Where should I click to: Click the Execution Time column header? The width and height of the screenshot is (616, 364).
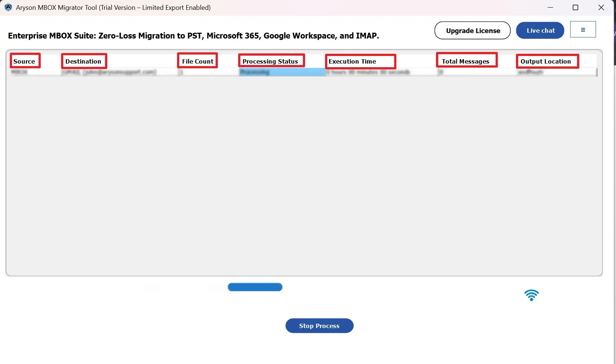[360, 61]
